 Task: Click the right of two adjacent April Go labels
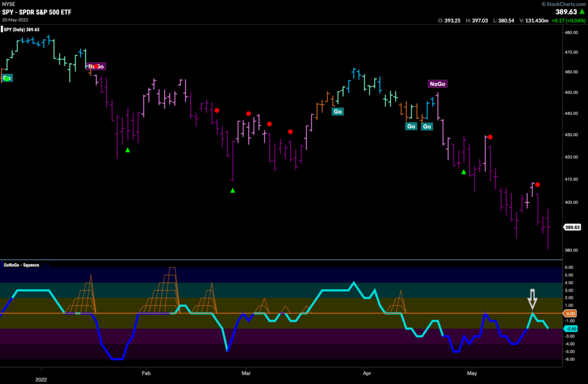pyautogui.click(x=427, y=126)
